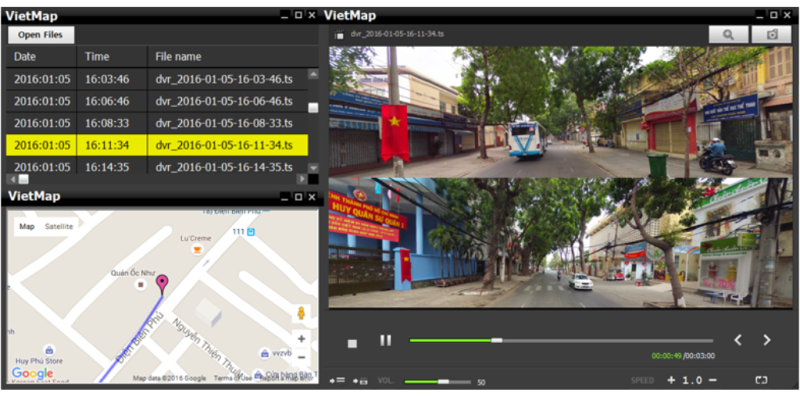Pause the playing video
Image resolution: width=800 pixels, height=397 pixels.
(x=385, y=340)
